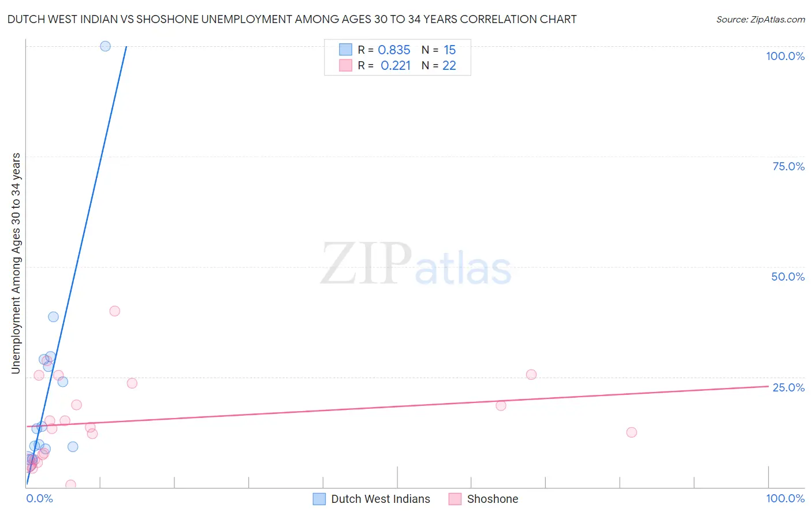Viewport: 812px width, 515px height.
Task: Click the ZIPatlas watermark logo
Action: [416, 264]
